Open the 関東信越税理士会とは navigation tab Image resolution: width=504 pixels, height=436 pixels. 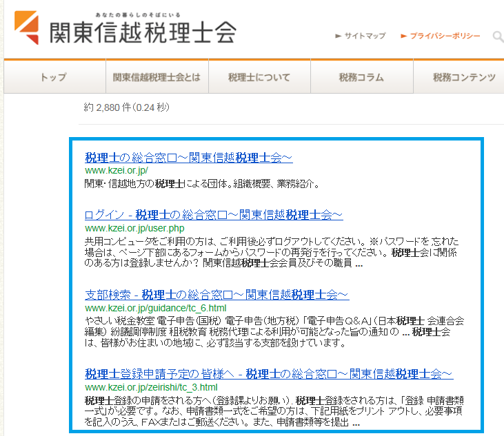tap(157, 77)
